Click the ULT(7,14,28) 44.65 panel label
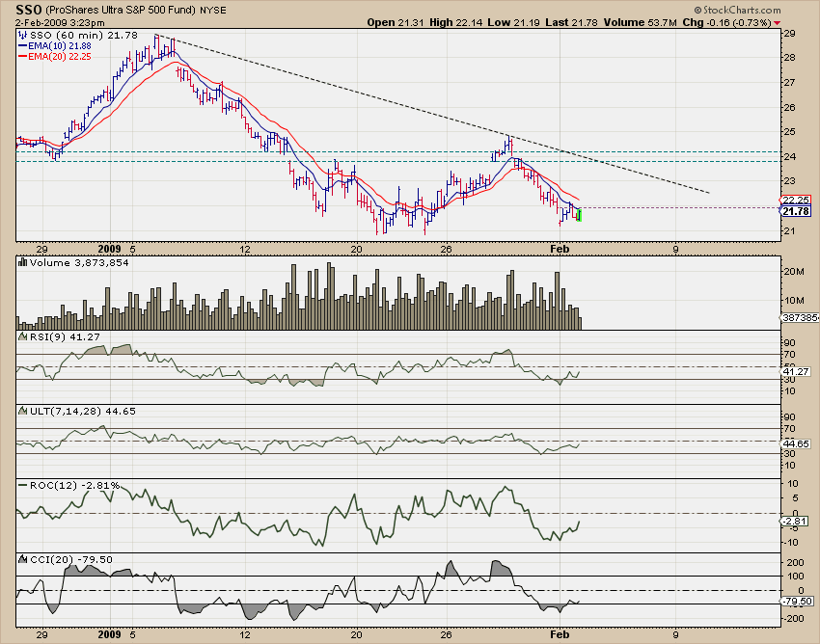820x644 pixels. [83, 412]
